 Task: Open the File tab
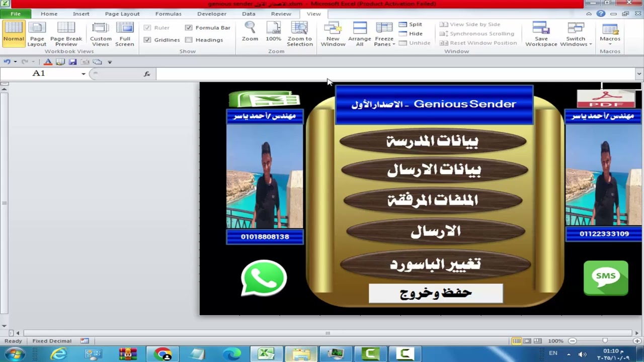(16, 14)
